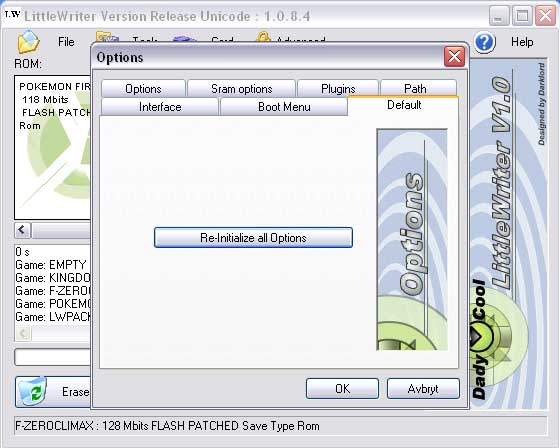Click the Erase button
The width and height of the screenshot is (560, 448).
(53, 392)
